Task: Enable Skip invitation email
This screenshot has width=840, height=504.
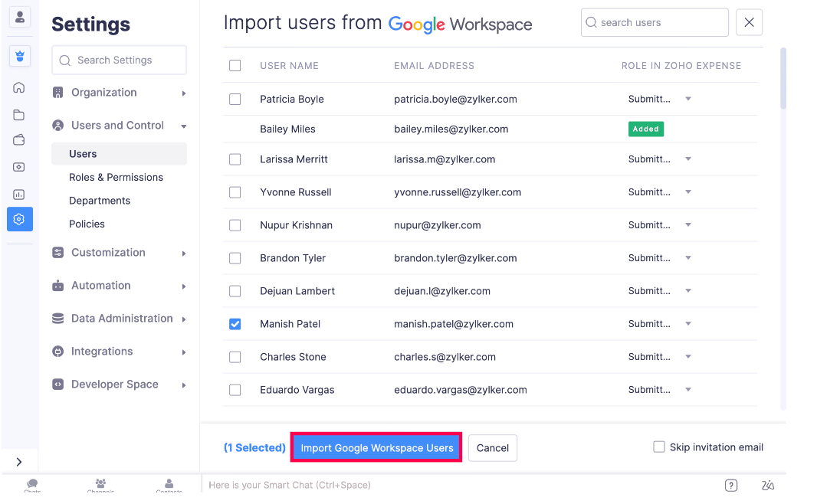Action: coord(659,447)
